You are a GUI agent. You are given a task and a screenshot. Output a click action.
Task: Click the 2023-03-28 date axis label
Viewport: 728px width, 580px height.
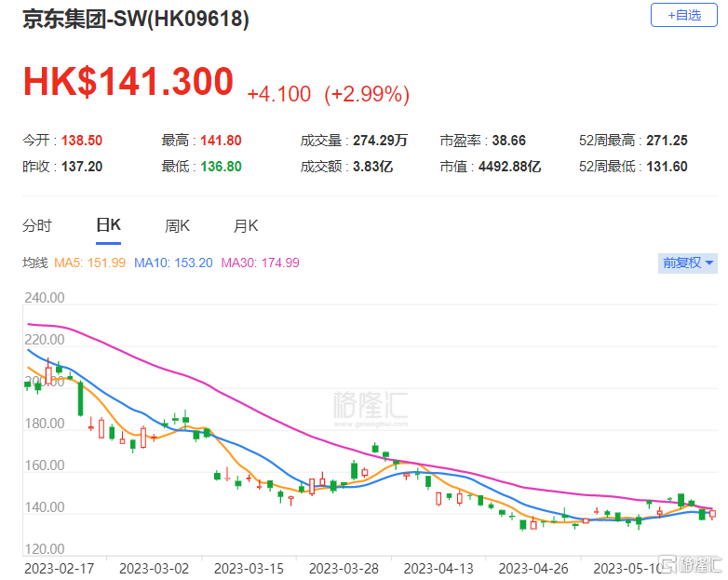coord(344,569)
